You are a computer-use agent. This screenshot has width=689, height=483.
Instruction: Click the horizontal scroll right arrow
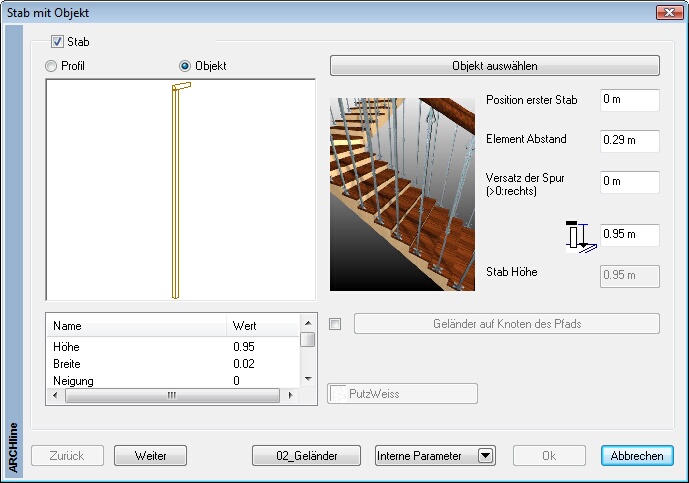point(290,395)
